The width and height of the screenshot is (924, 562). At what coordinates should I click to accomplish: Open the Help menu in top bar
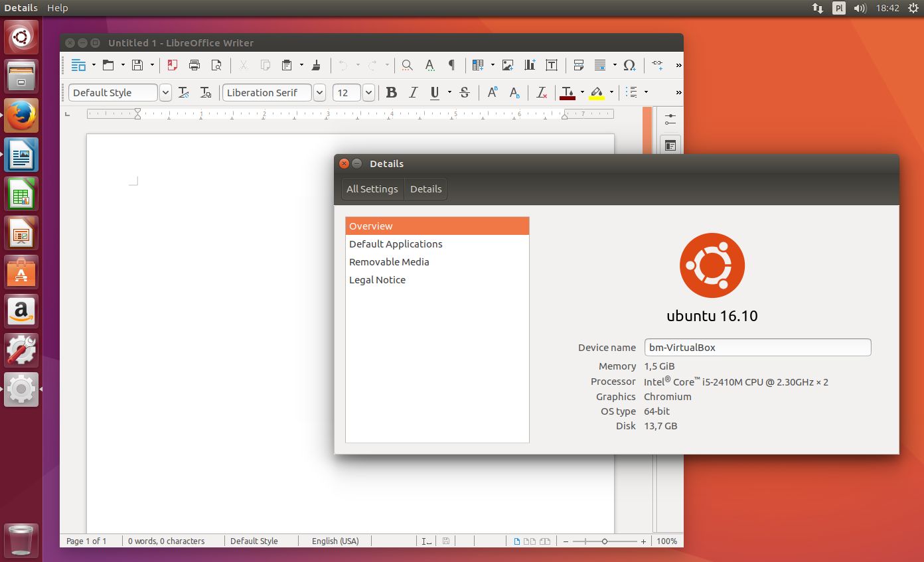58,8
